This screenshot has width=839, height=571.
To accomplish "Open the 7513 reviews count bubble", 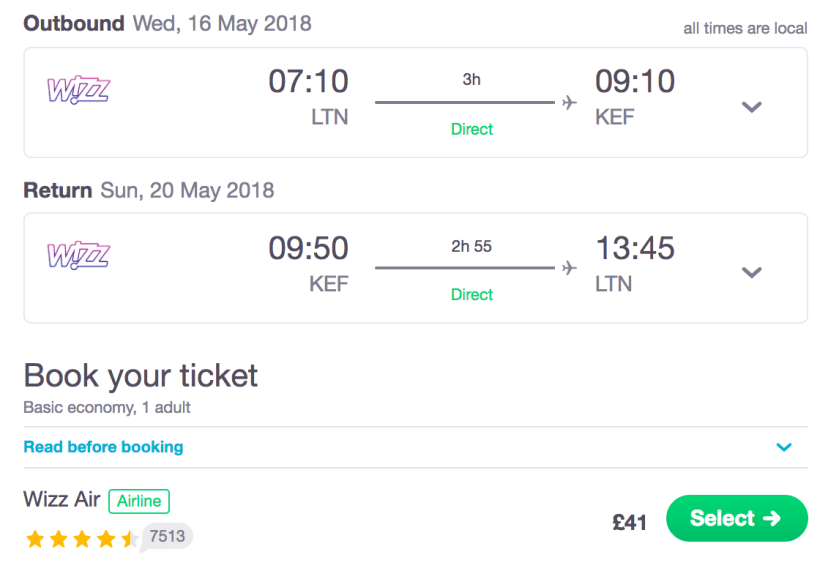I will tap(167, 537).
